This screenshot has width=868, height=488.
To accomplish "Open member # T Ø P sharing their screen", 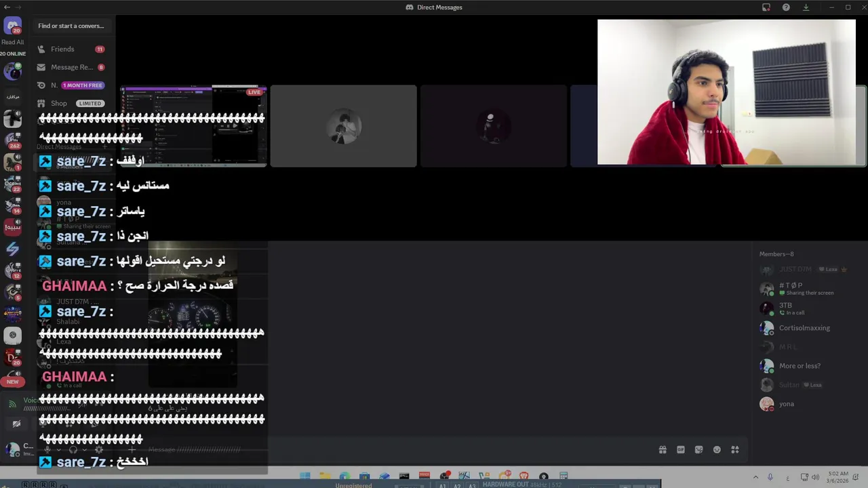I will [807, 289].
